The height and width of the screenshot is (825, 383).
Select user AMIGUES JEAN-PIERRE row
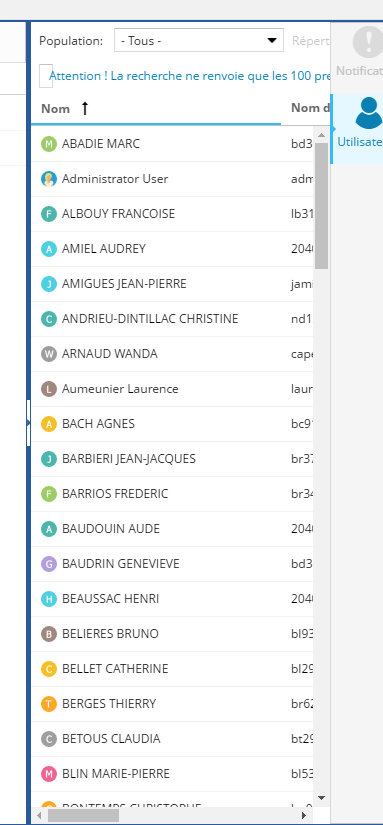(x=172, y=284)
